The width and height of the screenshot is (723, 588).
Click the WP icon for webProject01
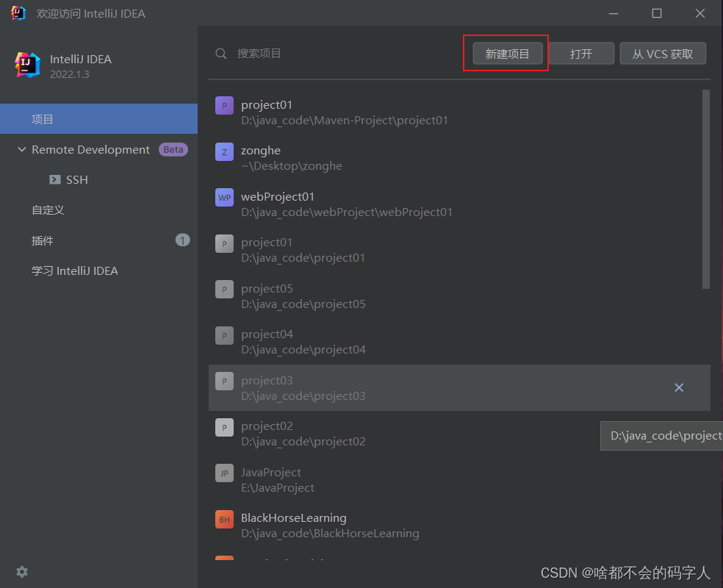(224, 198)
